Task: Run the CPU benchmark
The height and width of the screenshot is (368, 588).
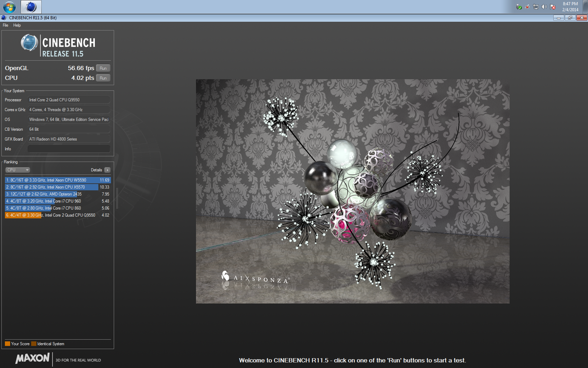Action: point(103,78)
